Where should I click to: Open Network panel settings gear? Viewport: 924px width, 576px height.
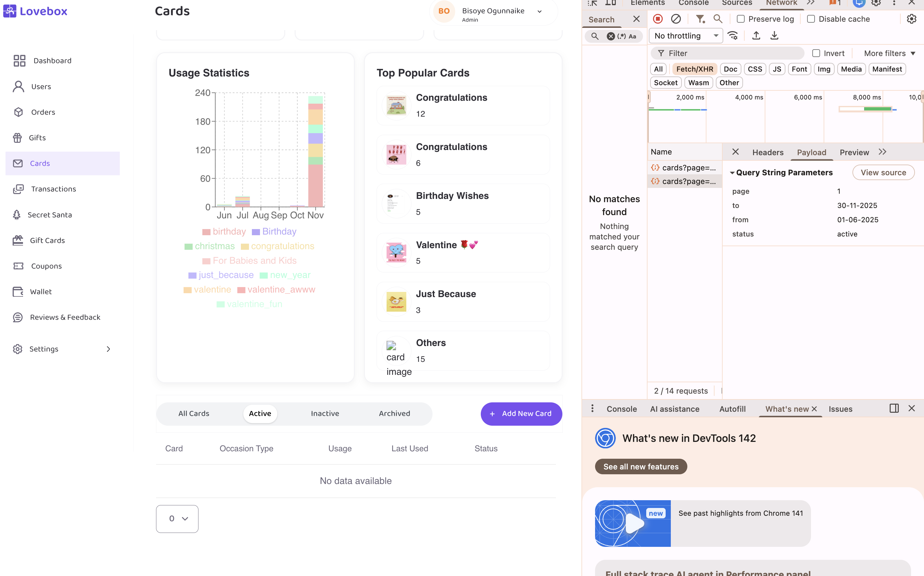pos(911,19)
